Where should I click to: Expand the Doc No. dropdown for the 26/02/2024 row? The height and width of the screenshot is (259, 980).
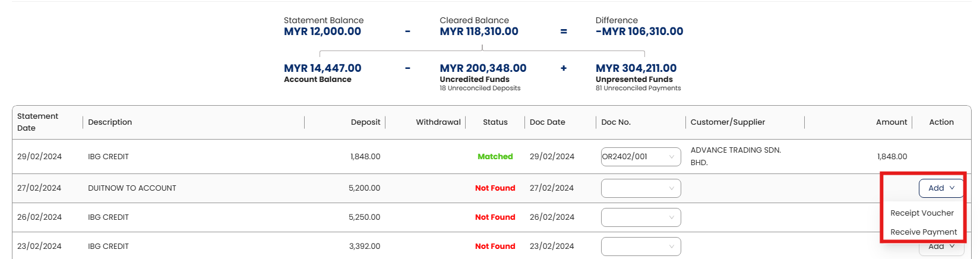(641, 217)
